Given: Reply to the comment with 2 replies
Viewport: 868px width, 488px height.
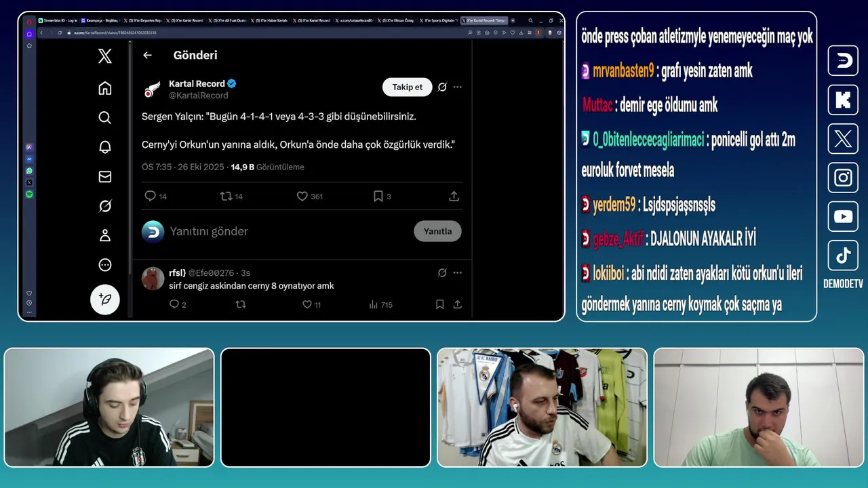Looking at the screenshot, I should pyautogui.click(x=177, y=305).
